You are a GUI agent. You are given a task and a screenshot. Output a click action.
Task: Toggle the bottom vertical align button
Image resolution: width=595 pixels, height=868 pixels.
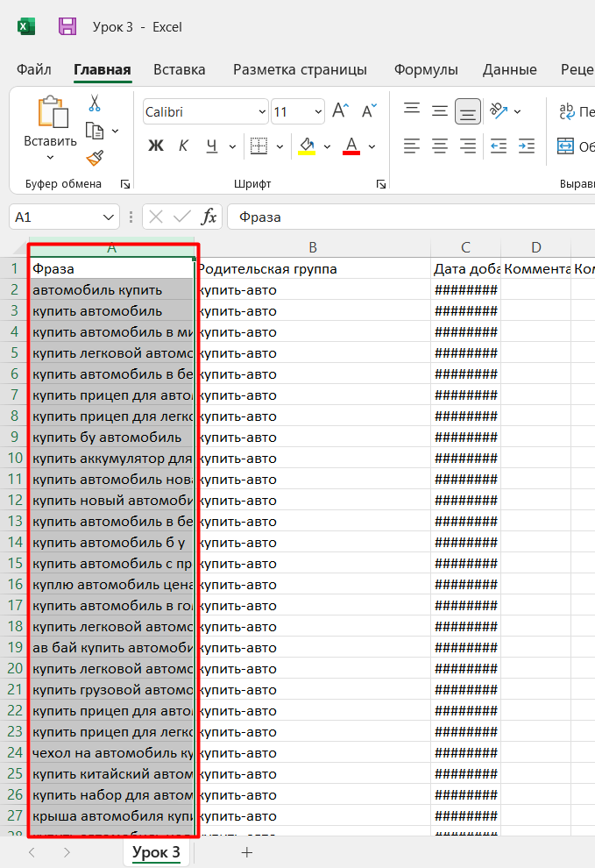point(468,112)
